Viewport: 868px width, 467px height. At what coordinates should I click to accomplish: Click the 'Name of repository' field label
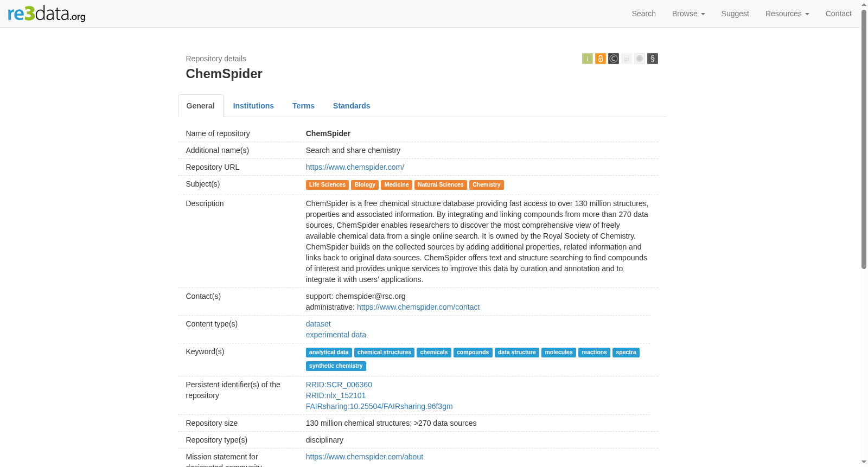218,133
